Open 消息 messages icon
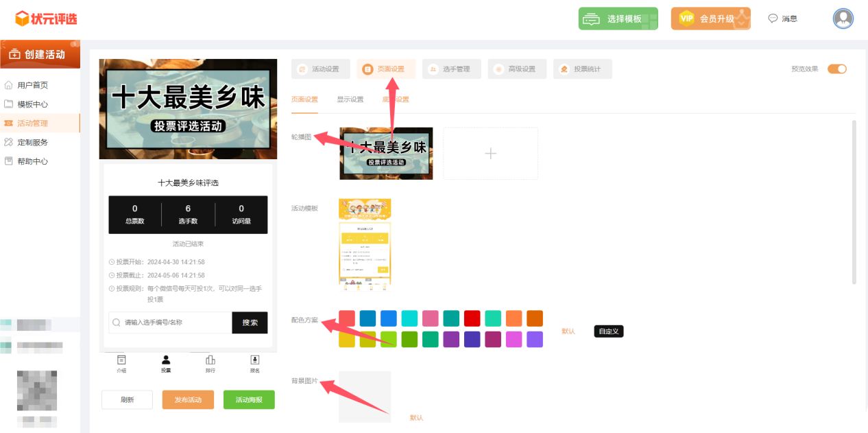Viewport: 868px width, 433px height. pos(773,19)
